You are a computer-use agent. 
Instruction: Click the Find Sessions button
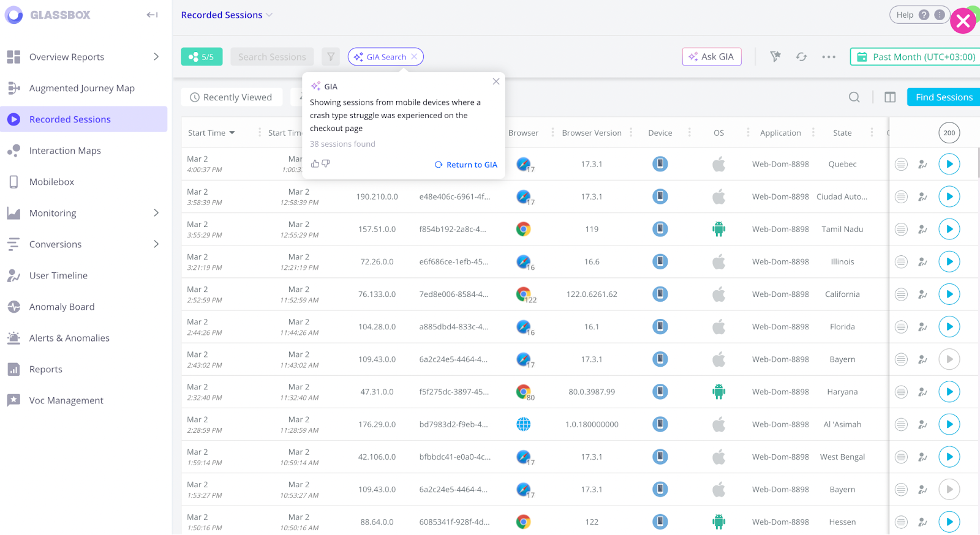pyautogui.click(x=943, y=97)
